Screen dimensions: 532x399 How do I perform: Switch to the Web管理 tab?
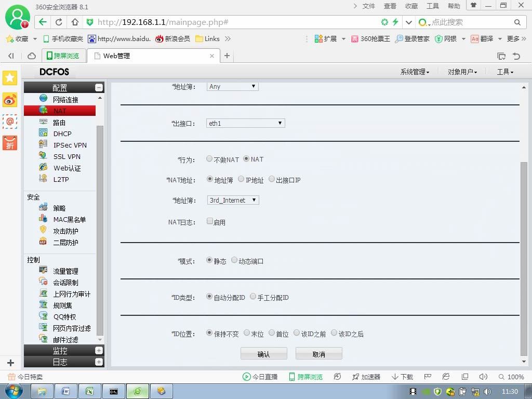point(153,56)
